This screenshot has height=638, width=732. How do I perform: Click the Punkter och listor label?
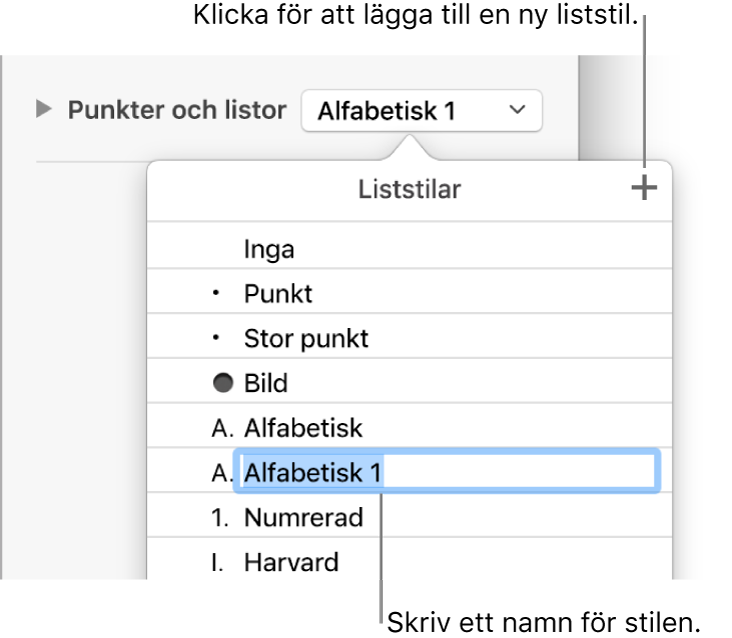pyautogui.click(x=177, y=110)
